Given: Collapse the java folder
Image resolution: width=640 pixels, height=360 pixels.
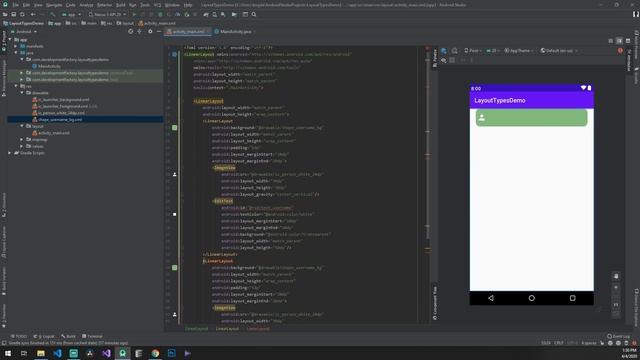Looking at the screenshot, I should tap(16, 53).
